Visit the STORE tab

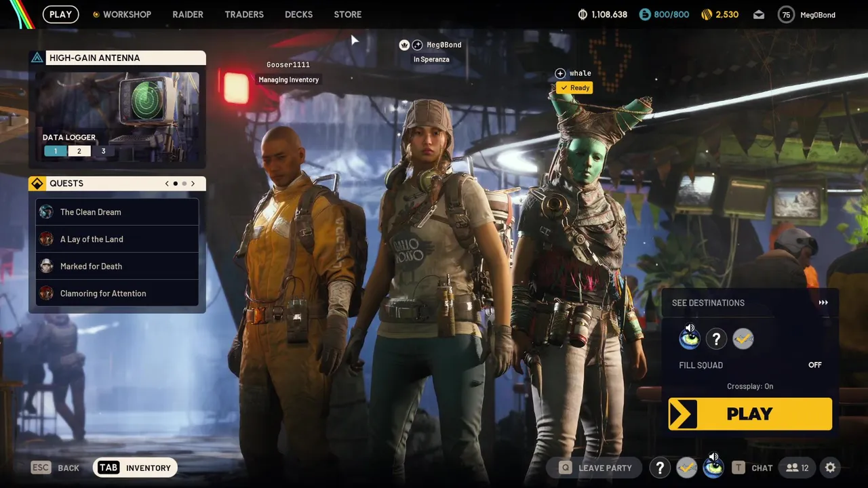pyautogui.click(x=348, y=14)
